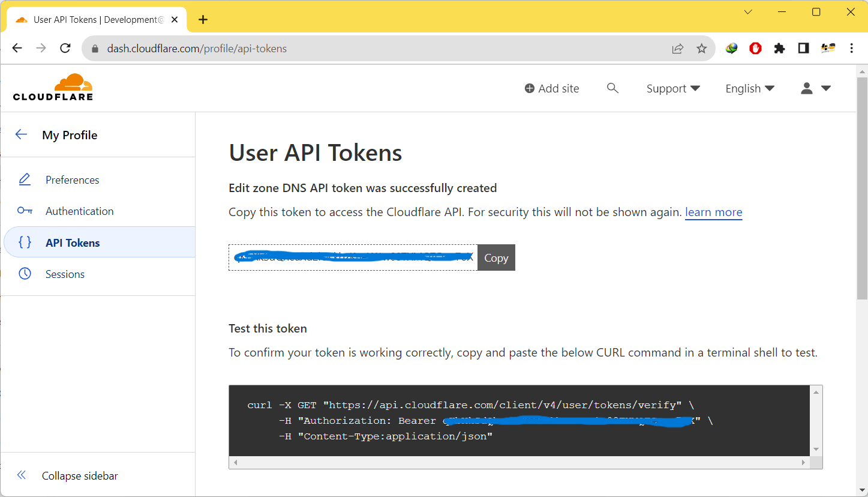Toggle the browser side panel icon

point(803,49)
